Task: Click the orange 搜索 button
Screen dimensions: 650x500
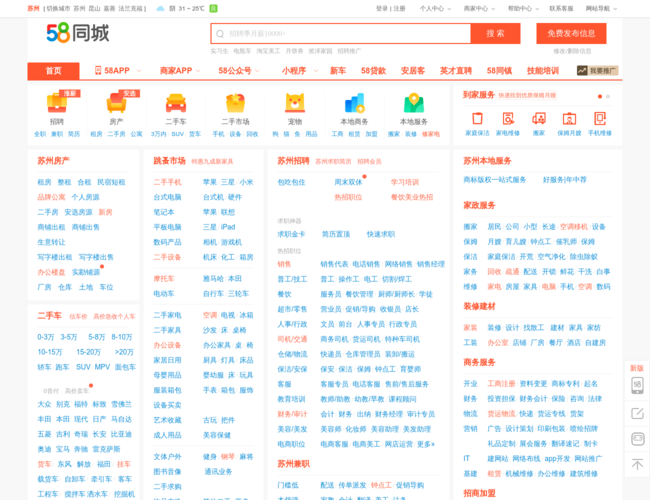Action: [495, 34]
